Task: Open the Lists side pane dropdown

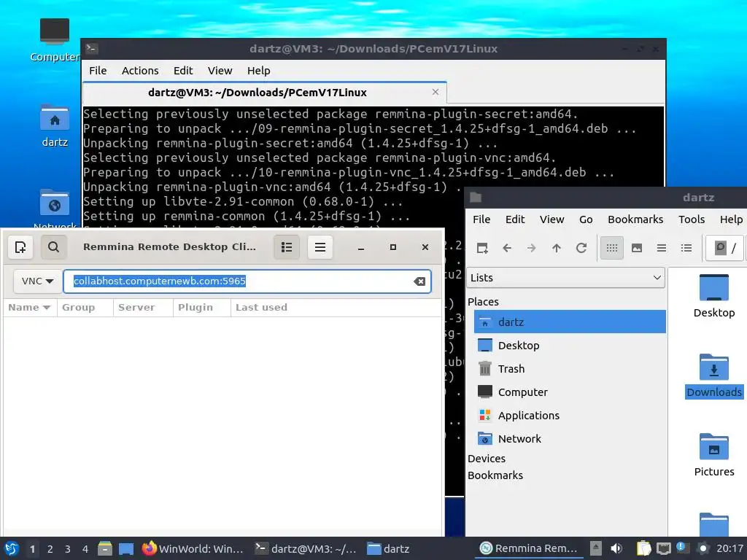Action: [x=565, y=278]
